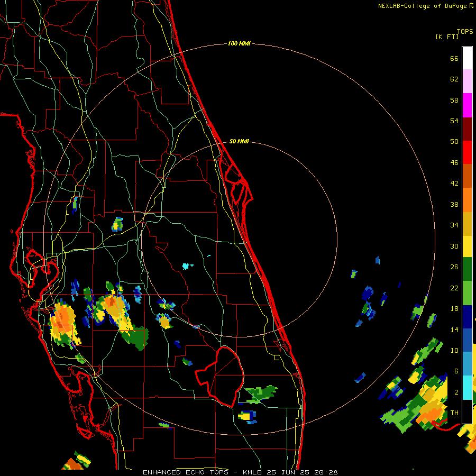The image size is (476, 476).
Task: Pick the navy blue legend swatch
Action: click(x=467, y=317)
